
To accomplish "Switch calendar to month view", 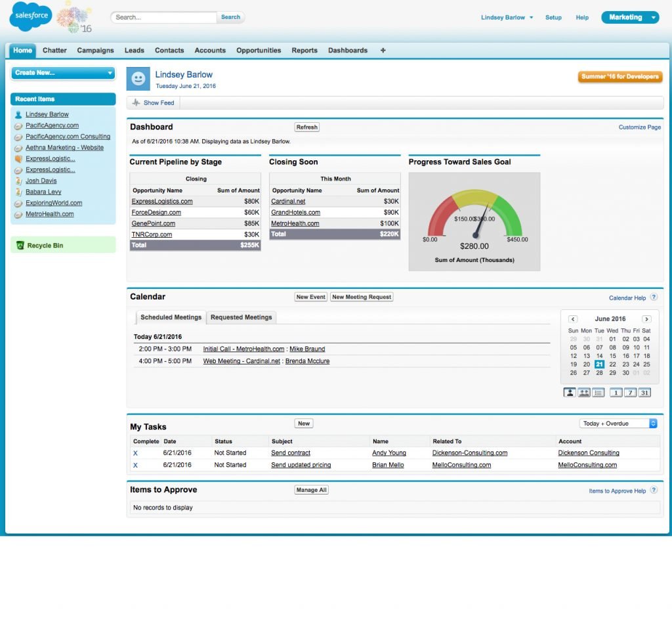I will tap(644, 392).
